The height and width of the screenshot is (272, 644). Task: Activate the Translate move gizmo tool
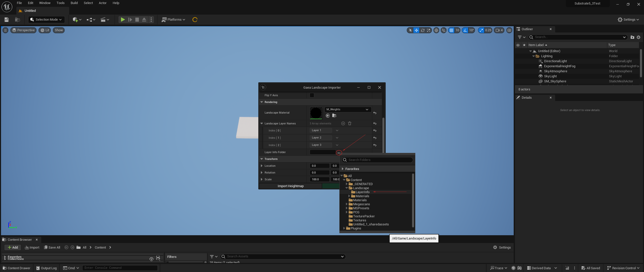pyautogui.click(x=416, y=30)
